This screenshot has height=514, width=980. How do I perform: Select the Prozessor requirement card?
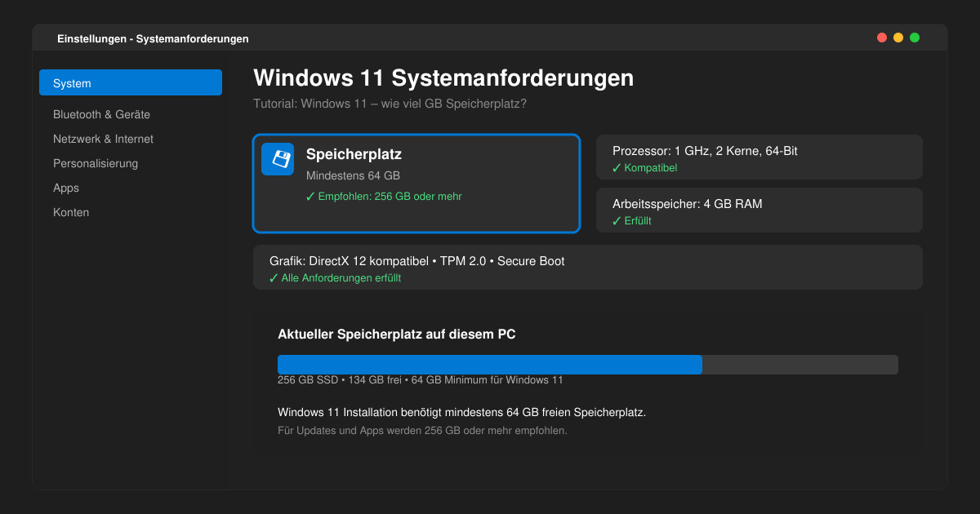click(x=759, y=157)
